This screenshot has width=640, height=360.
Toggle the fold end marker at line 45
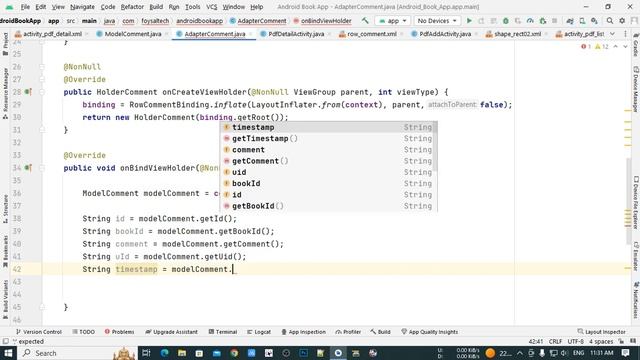[42, 307]
